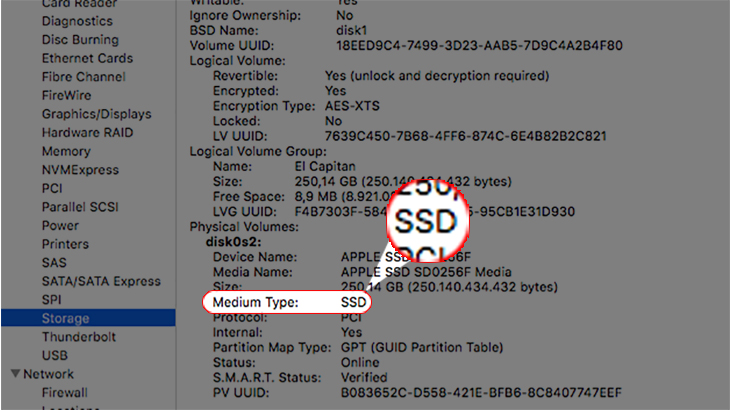Open Firewall under Network
This screenshot has width=730, height=410.
point(64,393)
